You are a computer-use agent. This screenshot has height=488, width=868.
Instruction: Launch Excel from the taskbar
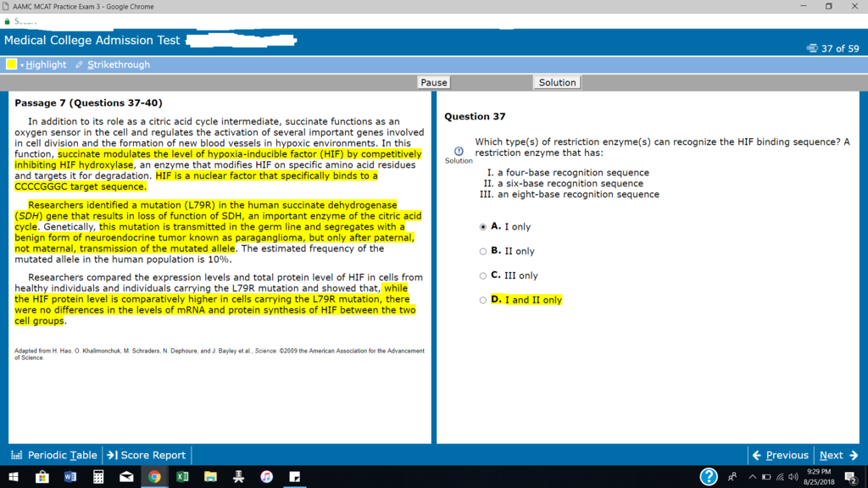182,477
